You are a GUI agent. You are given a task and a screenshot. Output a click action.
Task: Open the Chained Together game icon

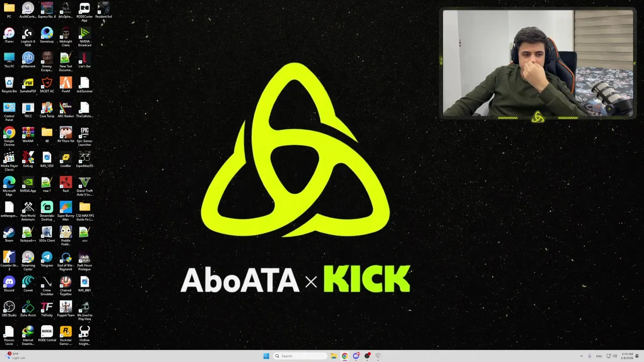click(65, 286)
